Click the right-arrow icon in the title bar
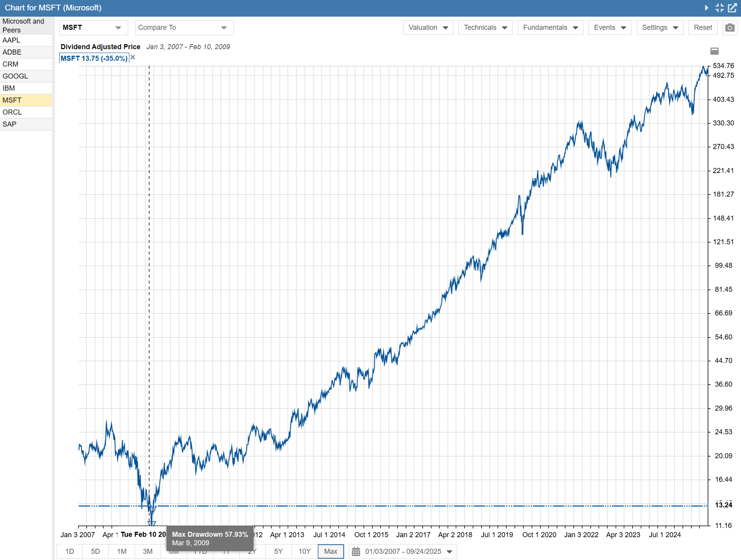Viewport: 741px width, 560px height. (x=707, y=8)
